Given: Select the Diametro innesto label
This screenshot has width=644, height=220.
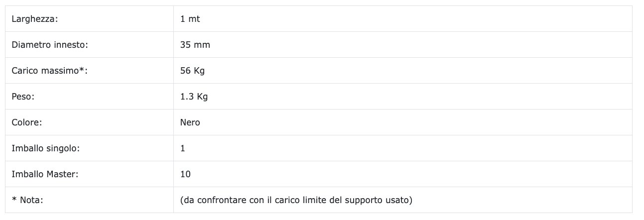Looking at the screenshot, I should pyautogui.click(x=50, y=45).
